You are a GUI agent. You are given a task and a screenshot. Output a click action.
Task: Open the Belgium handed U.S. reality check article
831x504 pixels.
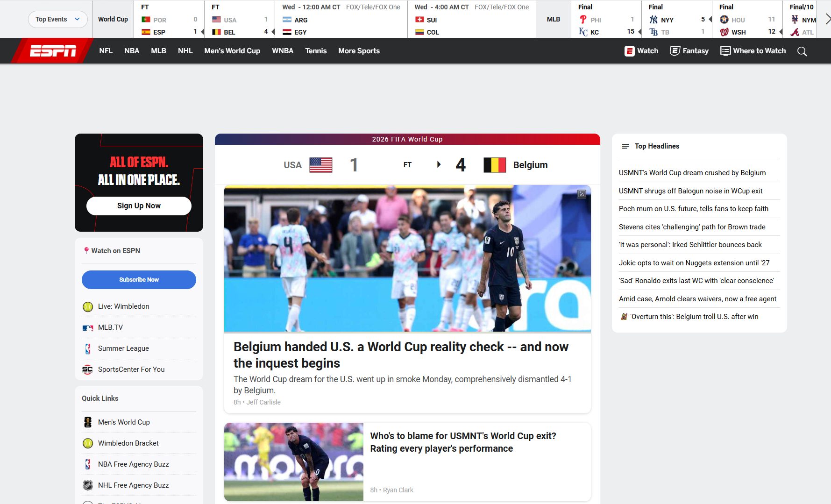(x=401, y=355)
